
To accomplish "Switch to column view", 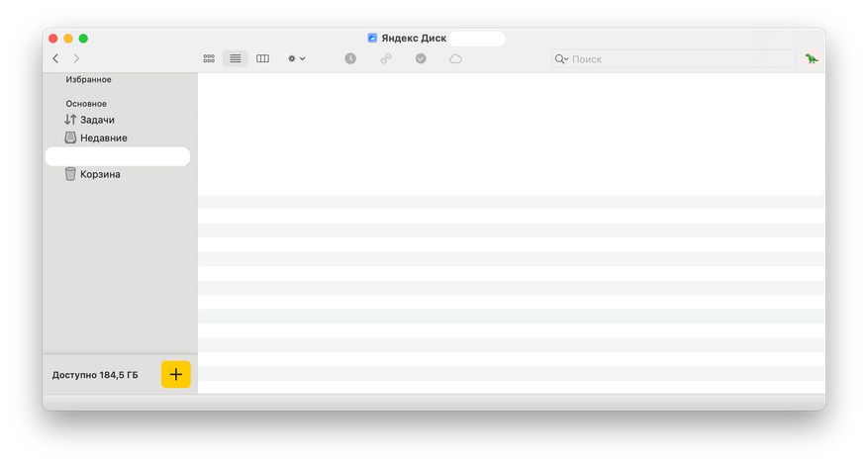I will (262, 58).
